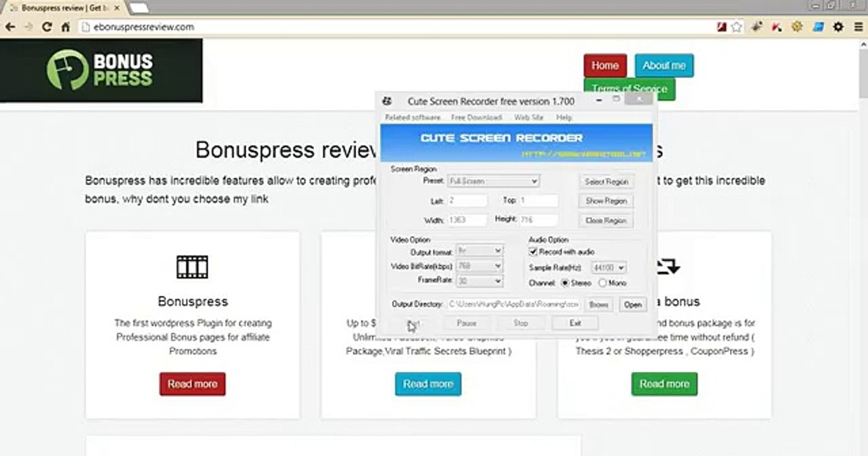Open the About me page
The height and width of the screenshot is (456, 868).
(x=664, y=65)
